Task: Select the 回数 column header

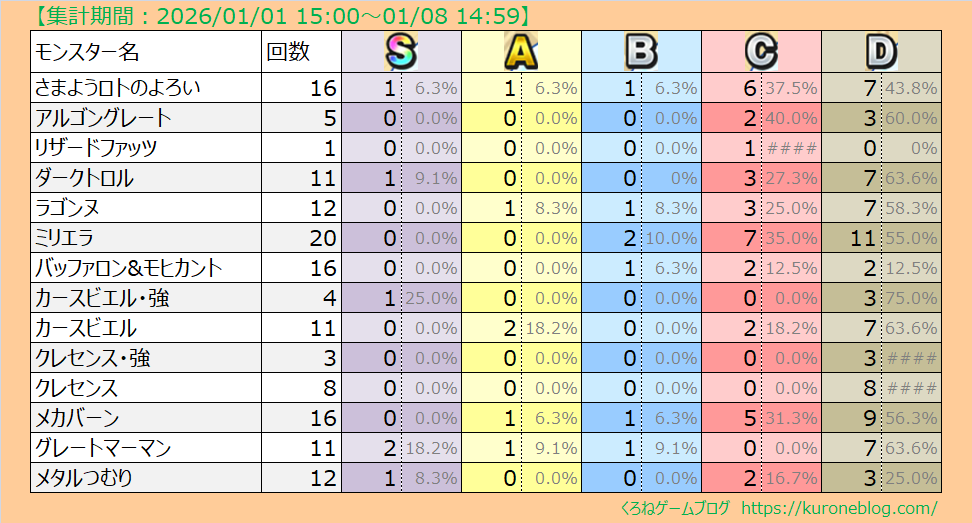Action: click(288, 52)
